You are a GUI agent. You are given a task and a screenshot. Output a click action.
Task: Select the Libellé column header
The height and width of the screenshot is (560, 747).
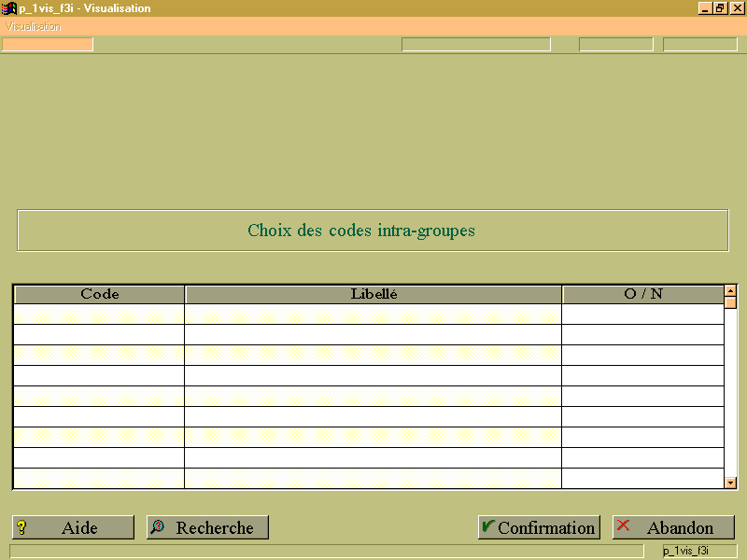tap(373, 294)
